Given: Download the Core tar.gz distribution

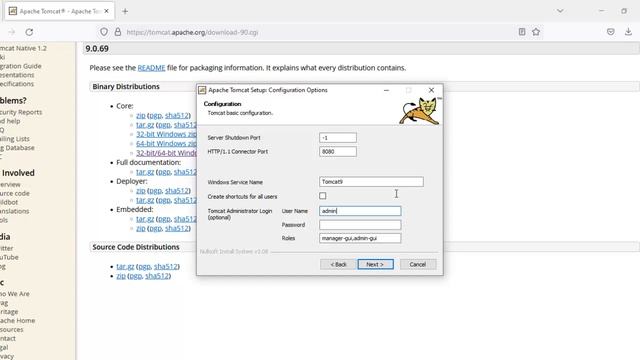Looking at the screenshot, I should pyautogui.click(x=145, y=125).
